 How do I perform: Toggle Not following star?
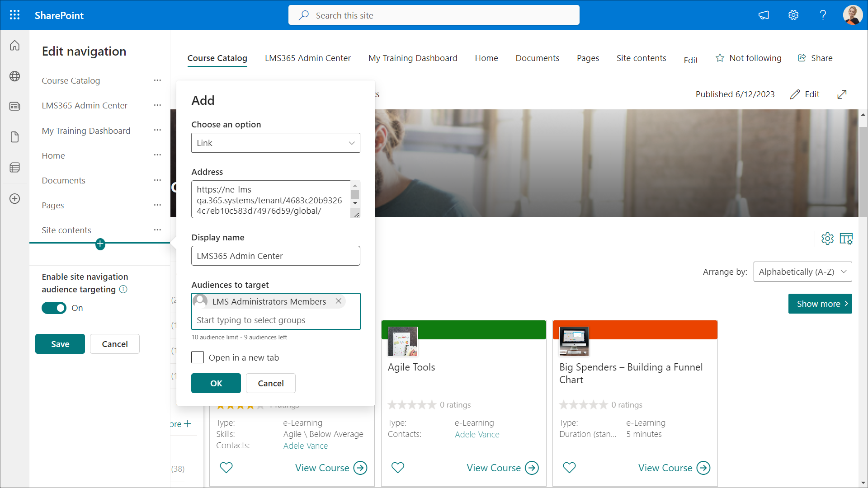(720, 58)
